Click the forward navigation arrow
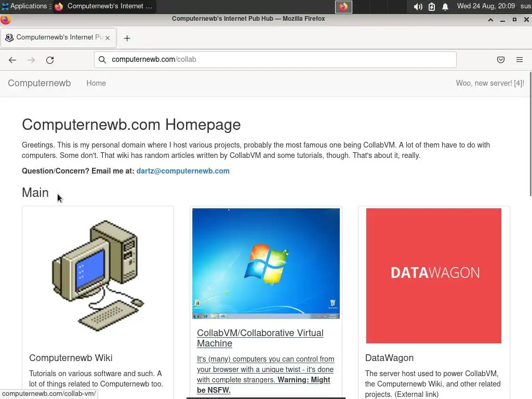This screenshot has width=532, height=399. click(31, 60)
